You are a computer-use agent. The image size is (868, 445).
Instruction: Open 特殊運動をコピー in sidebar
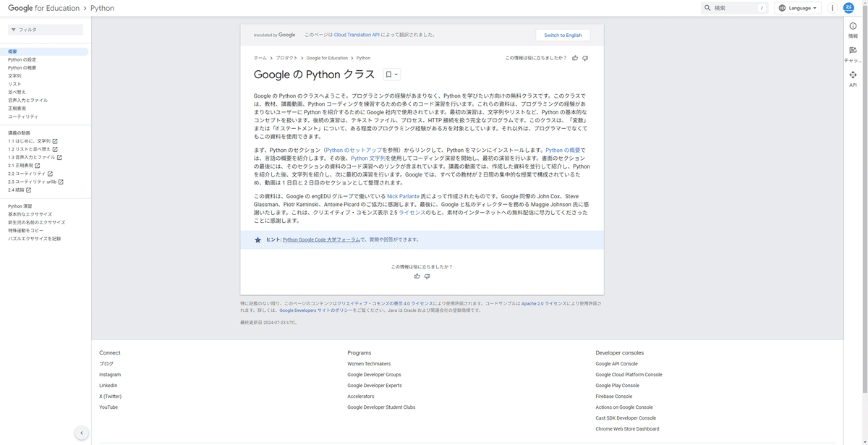coord(25,230)
